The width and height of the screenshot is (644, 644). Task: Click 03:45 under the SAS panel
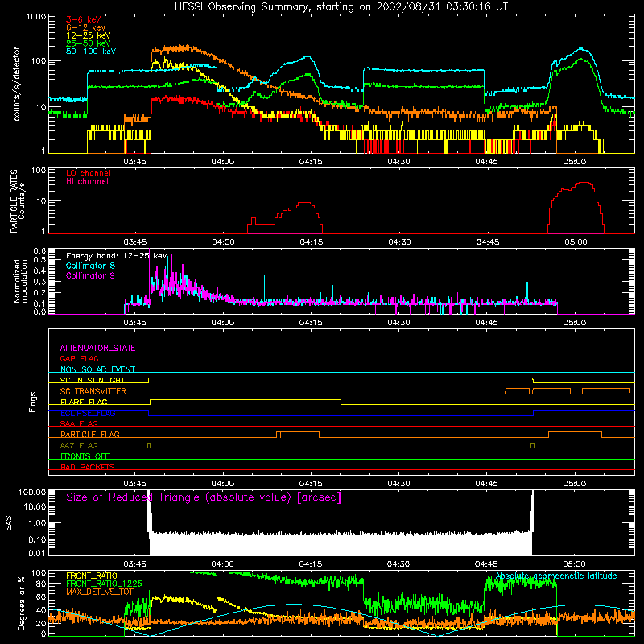pos(134,564)
